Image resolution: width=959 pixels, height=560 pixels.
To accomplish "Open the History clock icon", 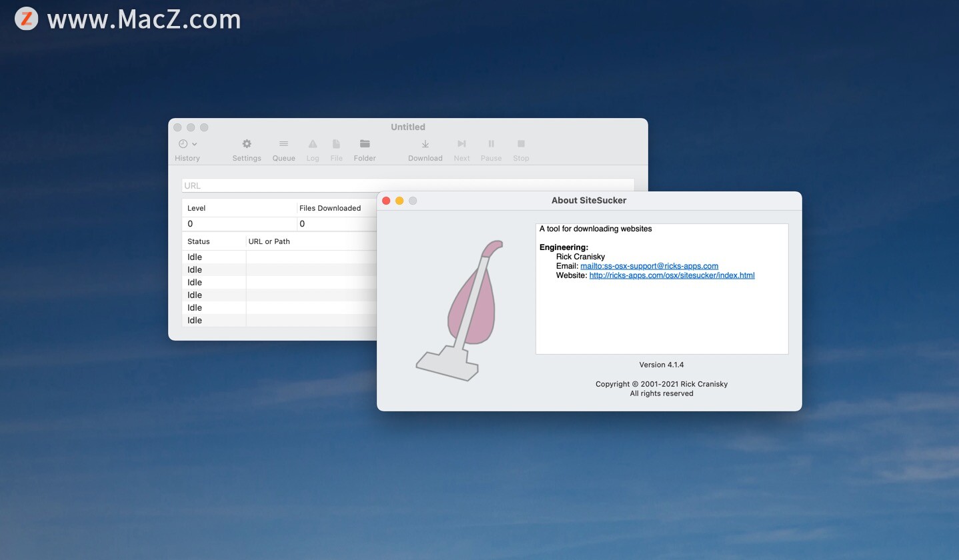I will tap(183, 144).
